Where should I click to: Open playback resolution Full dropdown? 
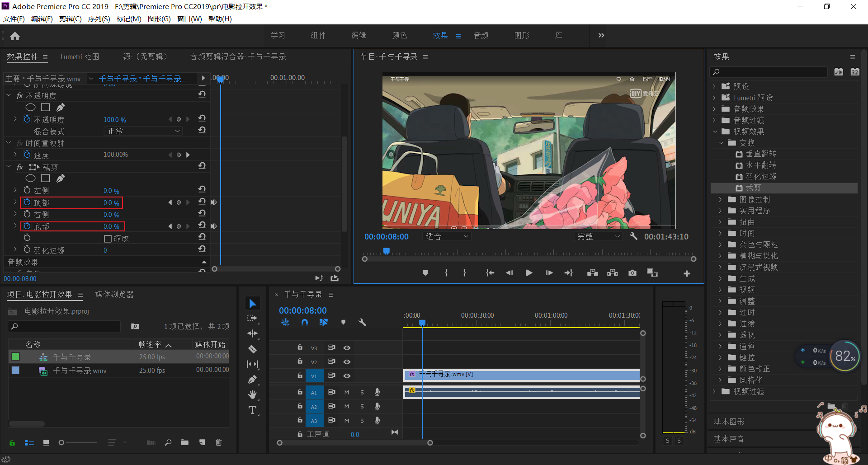[599, 236]
